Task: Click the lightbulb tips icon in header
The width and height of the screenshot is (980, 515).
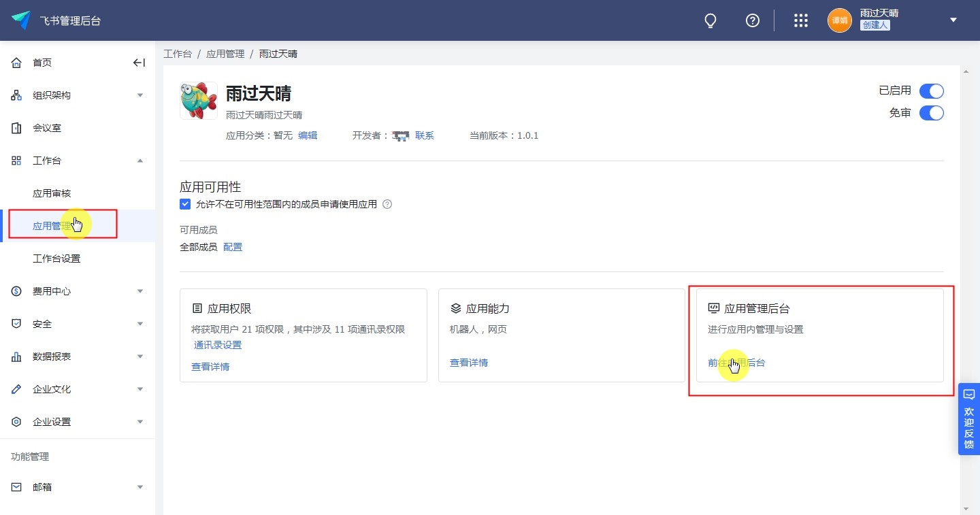Action: click(710, 21)
